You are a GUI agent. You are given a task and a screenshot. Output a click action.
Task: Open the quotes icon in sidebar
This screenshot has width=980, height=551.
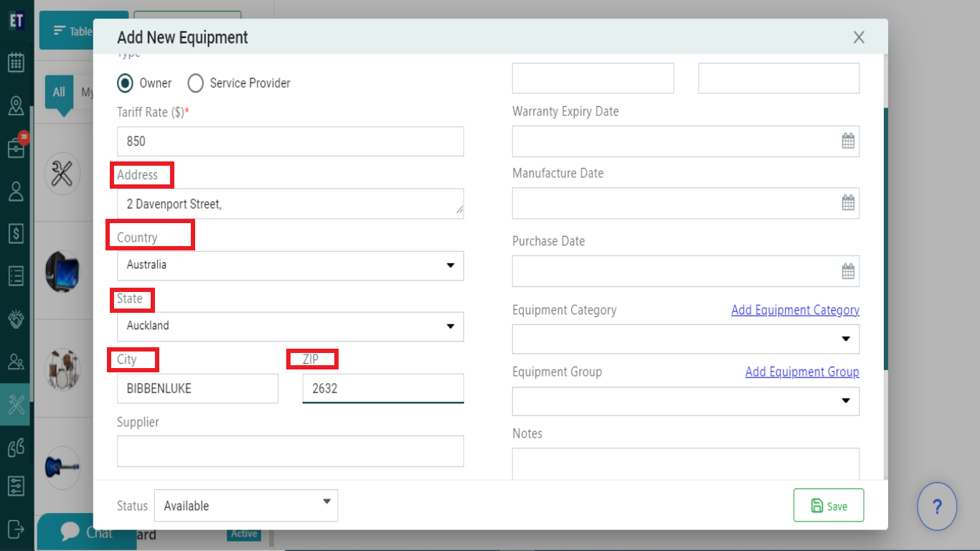16,447
